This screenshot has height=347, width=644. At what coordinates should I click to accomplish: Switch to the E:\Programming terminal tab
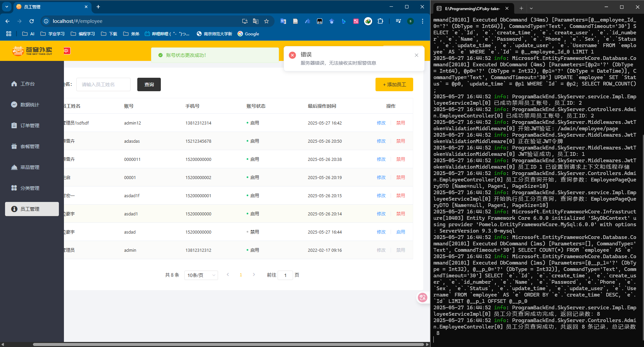point(472,8)
